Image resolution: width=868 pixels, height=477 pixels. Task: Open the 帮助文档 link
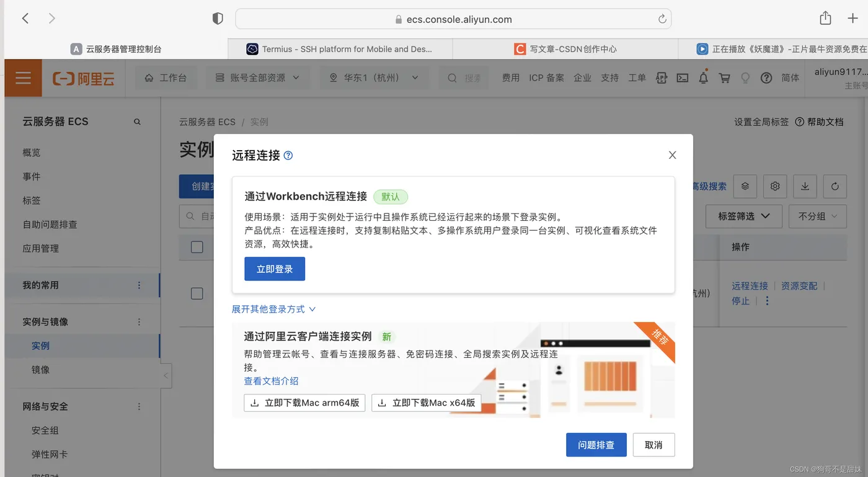tap(820, 122)
